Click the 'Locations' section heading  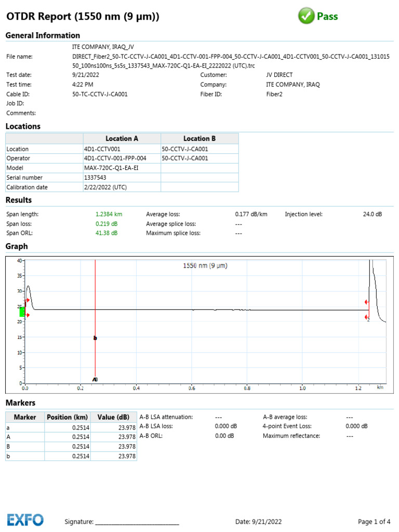click(23, 126)
